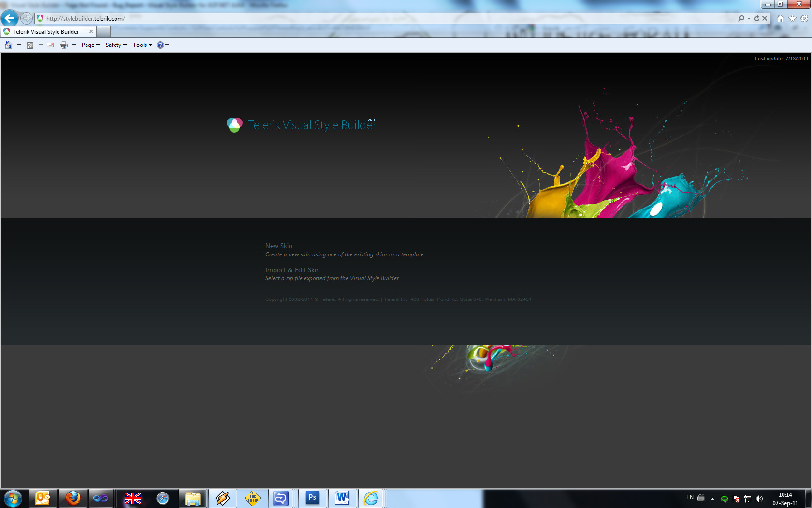Open Action Center flag tray icon
This screenshot has width=812, height=508.
click(736, 499)
